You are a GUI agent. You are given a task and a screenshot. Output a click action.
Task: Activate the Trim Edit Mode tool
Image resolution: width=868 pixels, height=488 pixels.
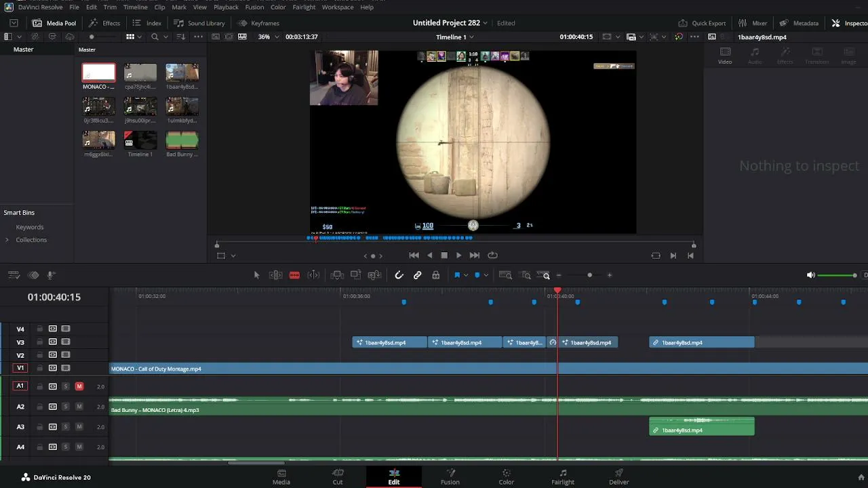pyautogui.click(x=275, y=275)
